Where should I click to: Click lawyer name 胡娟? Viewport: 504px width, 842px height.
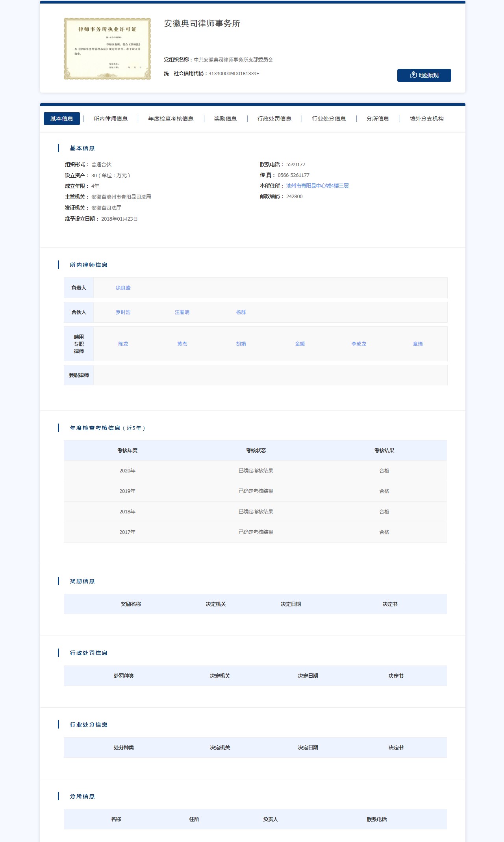[x=241, y=344]
